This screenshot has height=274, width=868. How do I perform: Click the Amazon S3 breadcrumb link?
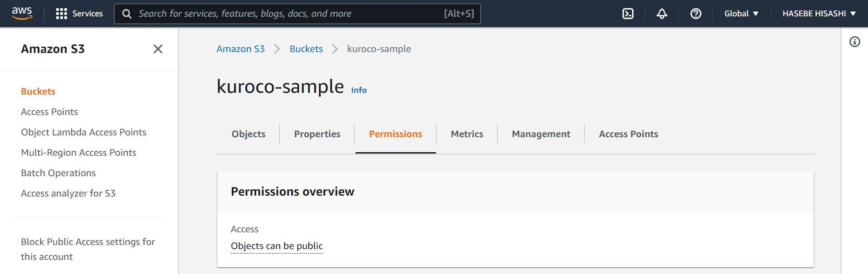[240, 49]
